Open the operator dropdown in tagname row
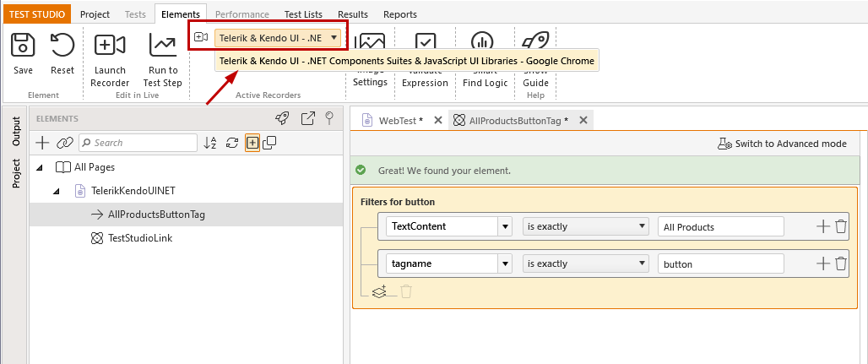Image resolution: width=868 pixels, height=364 pixels. pos(586,263)
